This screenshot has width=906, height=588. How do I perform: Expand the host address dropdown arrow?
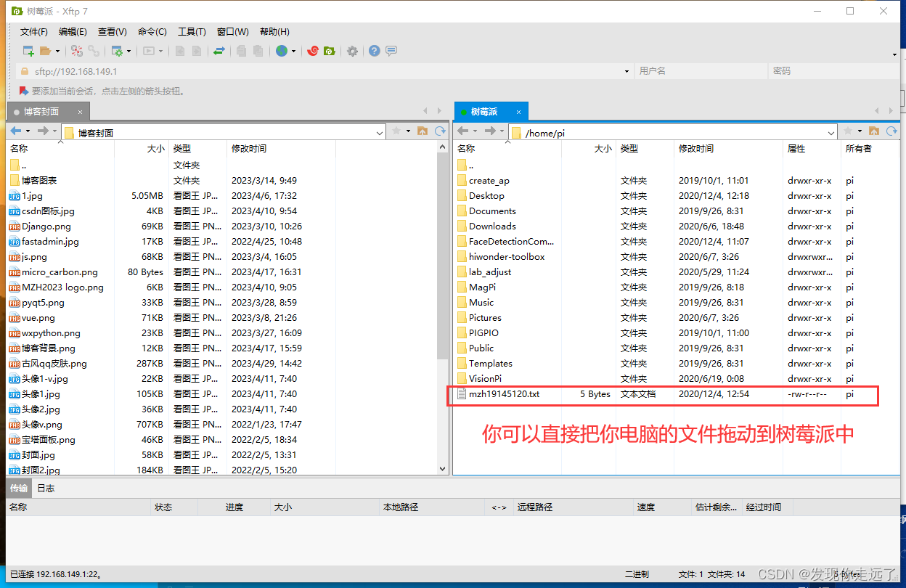pos(627,71)
